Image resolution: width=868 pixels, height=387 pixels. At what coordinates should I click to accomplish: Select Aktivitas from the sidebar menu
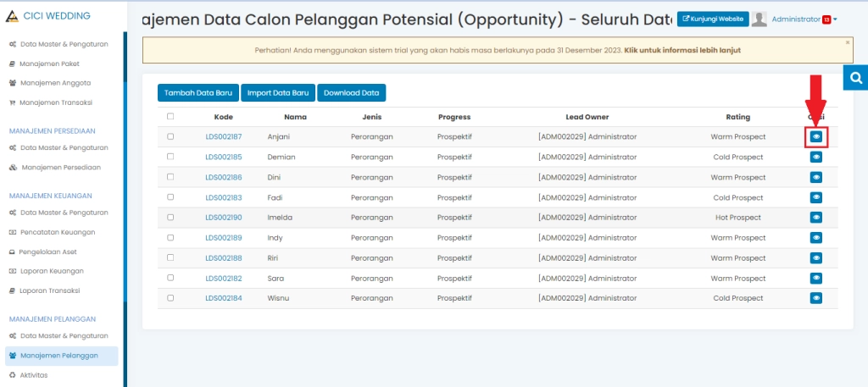pos(34,374)
